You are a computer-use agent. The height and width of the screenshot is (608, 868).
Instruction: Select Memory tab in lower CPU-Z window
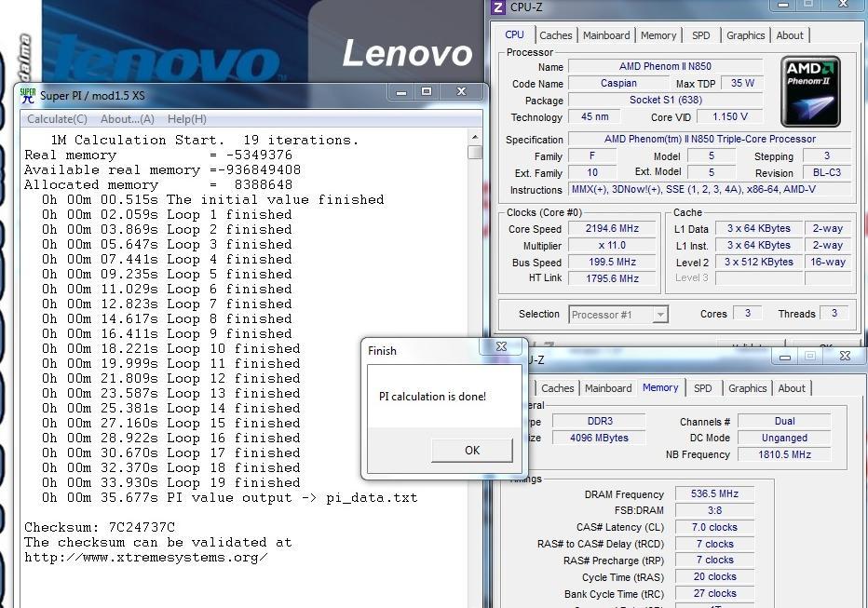(x=660, y=387)
